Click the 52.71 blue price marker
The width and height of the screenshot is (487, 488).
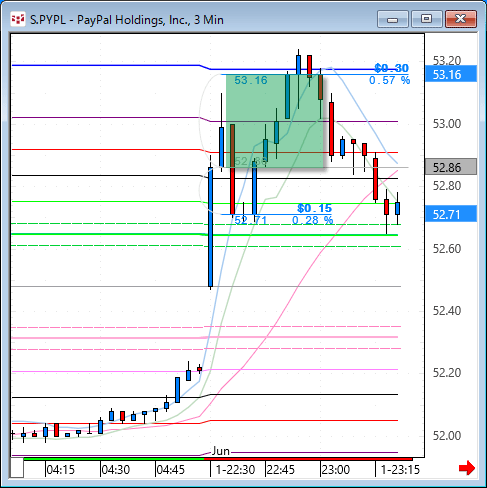point(451,214)
